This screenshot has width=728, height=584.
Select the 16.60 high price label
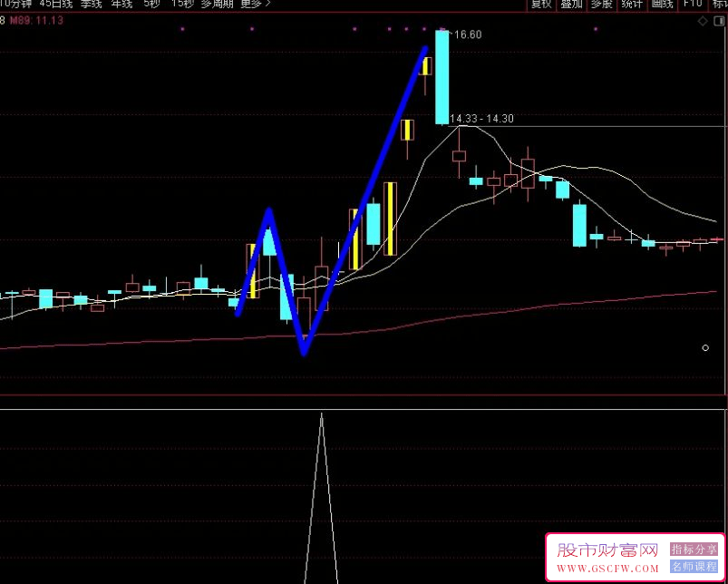coord(468,34)
